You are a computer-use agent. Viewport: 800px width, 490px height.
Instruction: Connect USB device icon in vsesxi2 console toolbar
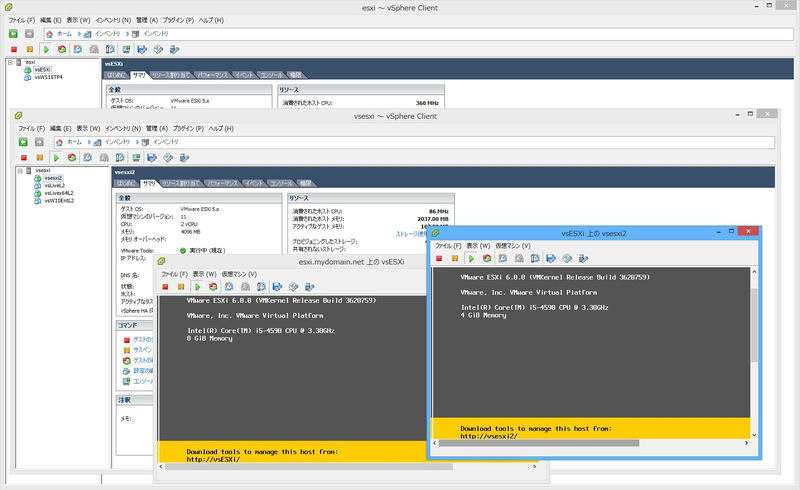pyautogui.click(x=583, y=259)
